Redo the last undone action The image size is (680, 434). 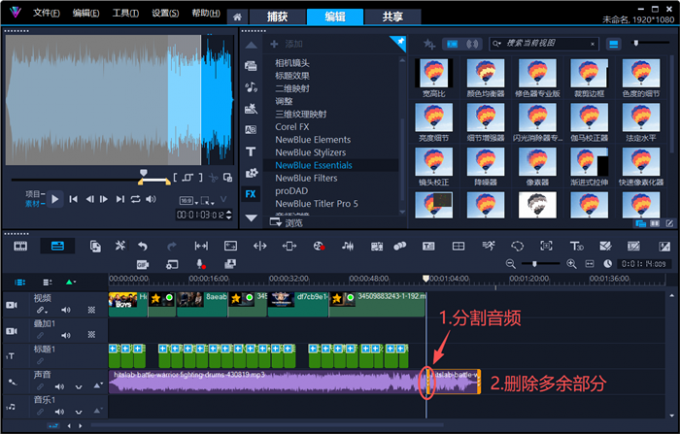coord(172,246)
